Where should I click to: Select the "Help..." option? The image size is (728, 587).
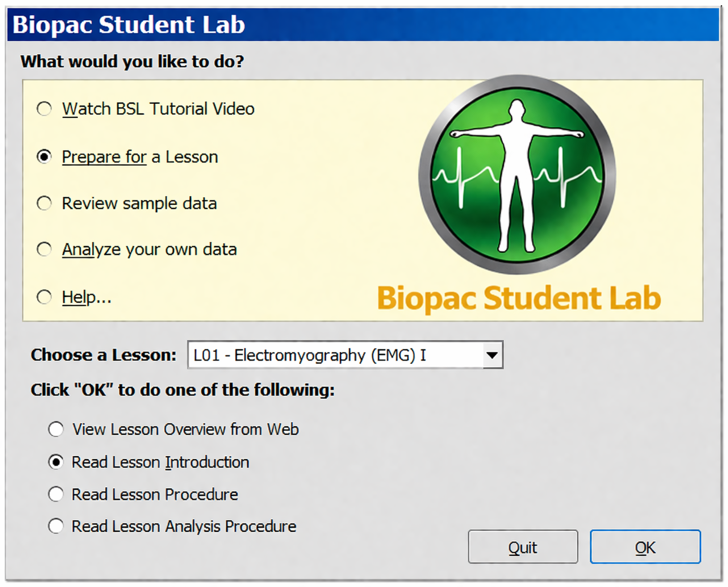pyautogui.click(x=44, y=297)
